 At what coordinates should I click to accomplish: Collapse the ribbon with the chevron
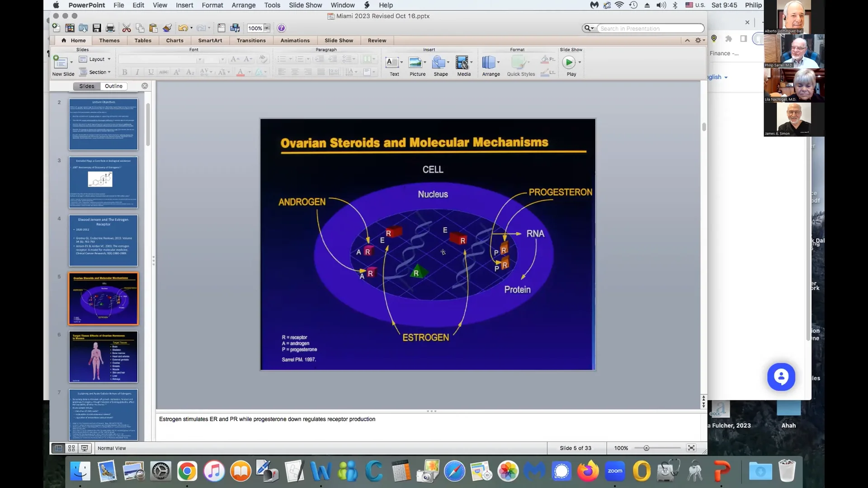687,40
